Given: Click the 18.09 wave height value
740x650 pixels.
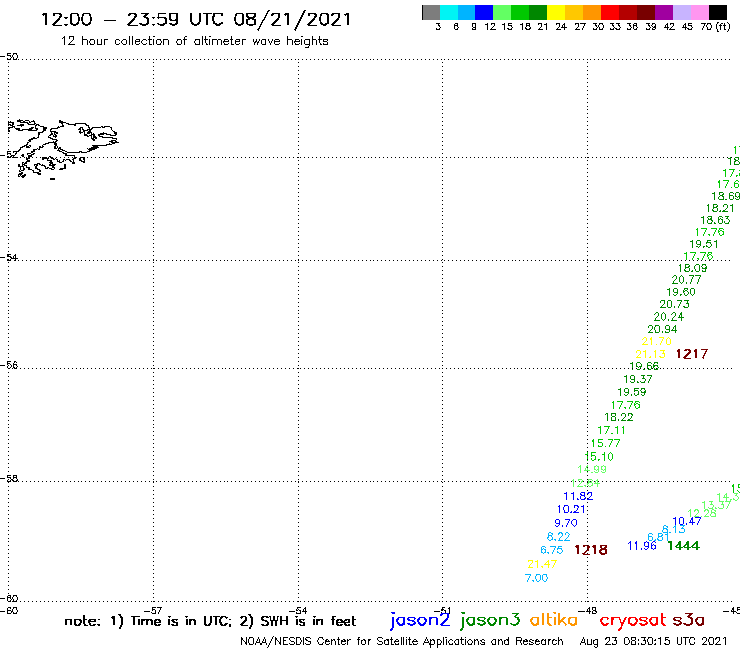Looking at the screenshot, I should [x=693, y=268].
